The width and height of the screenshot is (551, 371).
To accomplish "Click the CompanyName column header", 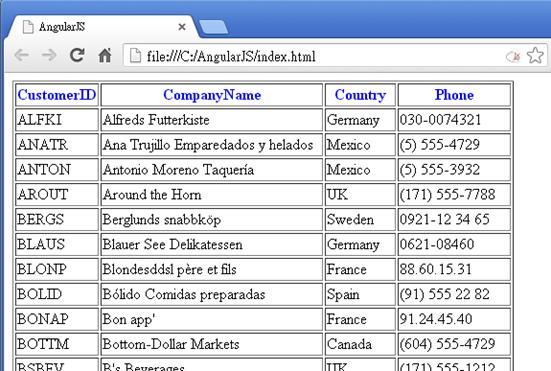I will pyautogui.click(x=212, y=95).
